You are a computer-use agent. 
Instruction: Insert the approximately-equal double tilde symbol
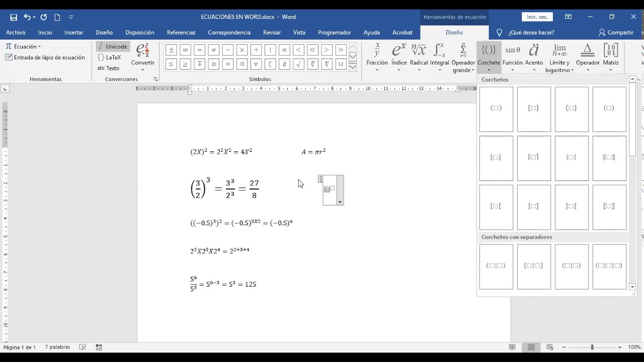(x=228, y=64)
